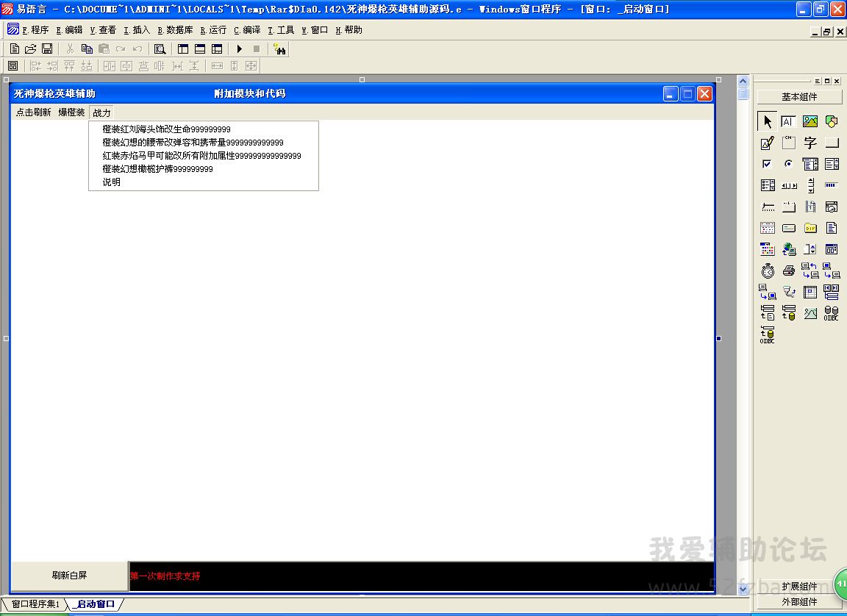Viewport: 847px width, 616px height.
Task: Select the label (字) component
Action: (x=810, y=143)
